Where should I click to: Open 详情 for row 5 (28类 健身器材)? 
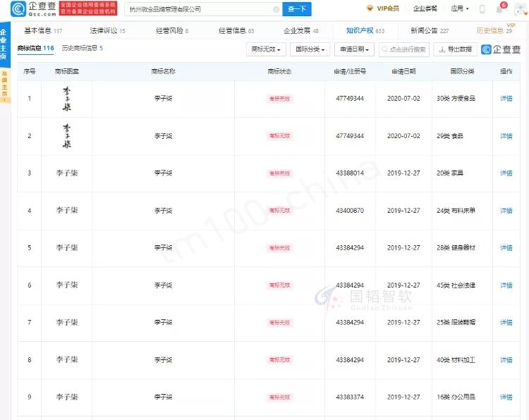click(506, 248)
